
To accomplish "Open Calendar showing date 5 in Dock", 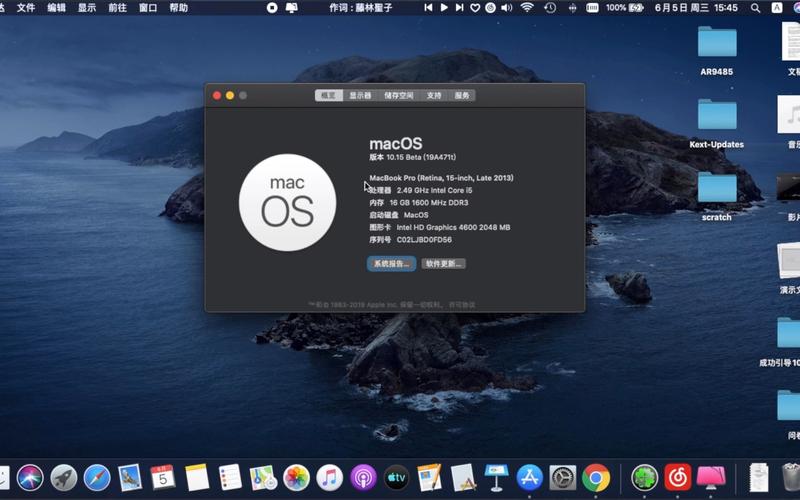I will point(163,478).
